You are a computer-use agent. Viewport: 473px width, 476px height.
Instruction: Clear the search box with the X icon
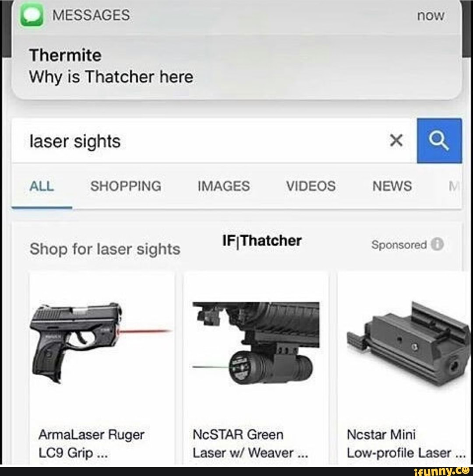pos(396,140)
